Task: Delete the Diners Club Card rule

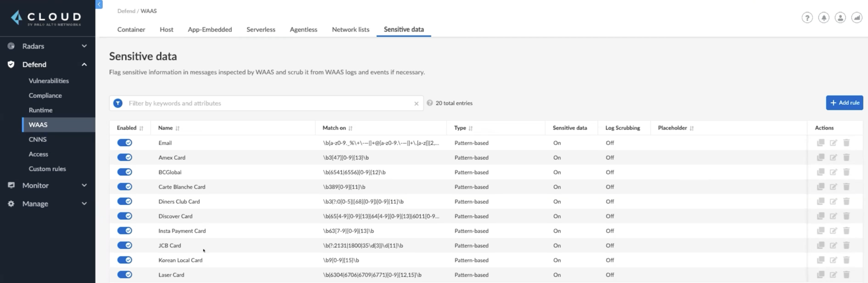Action: [846, 201]
